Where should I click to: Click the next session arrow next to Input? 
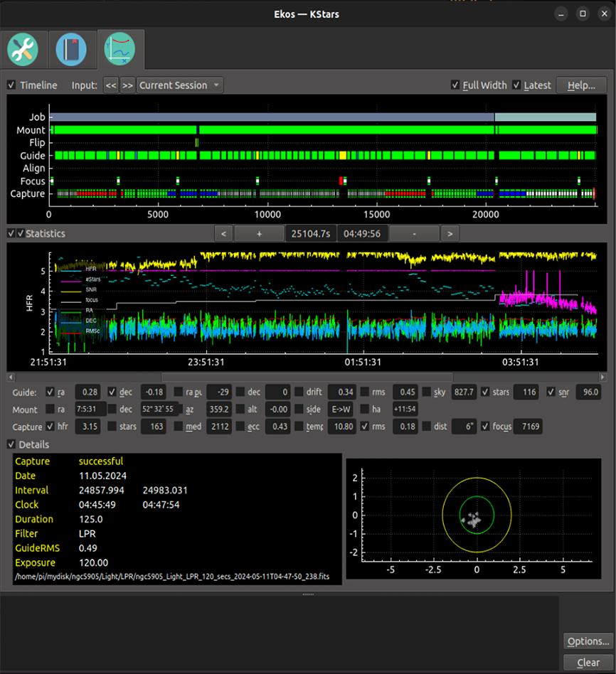[x=127, y=85]
